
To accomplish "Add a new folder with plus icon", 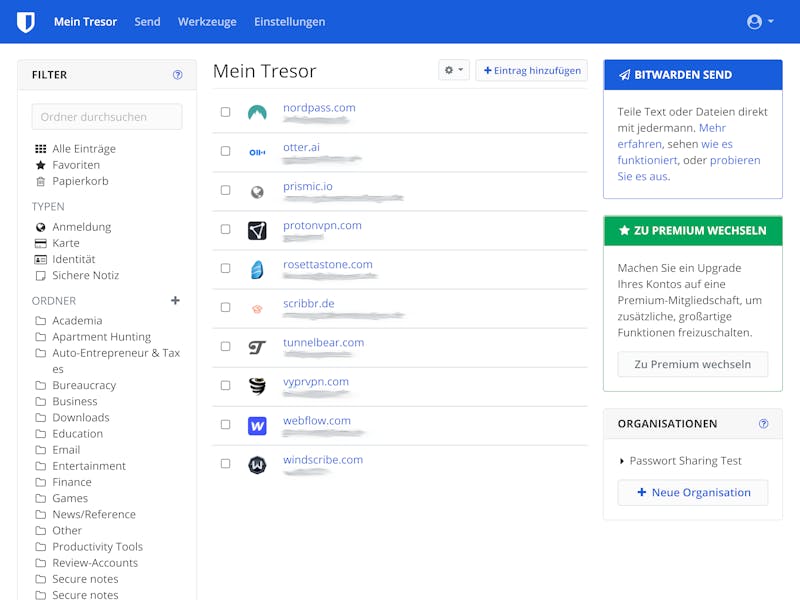I will click(x=175, y=301).
